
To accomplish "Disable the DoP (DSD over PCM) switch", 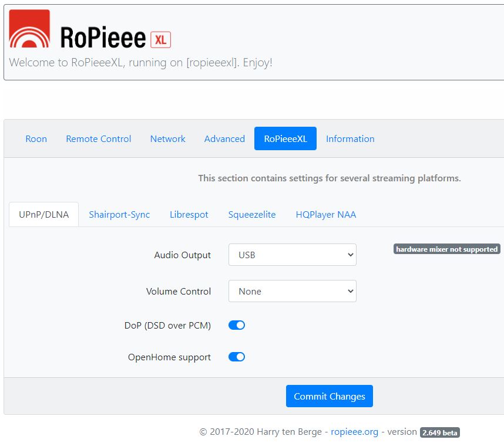I will (237, 325).
